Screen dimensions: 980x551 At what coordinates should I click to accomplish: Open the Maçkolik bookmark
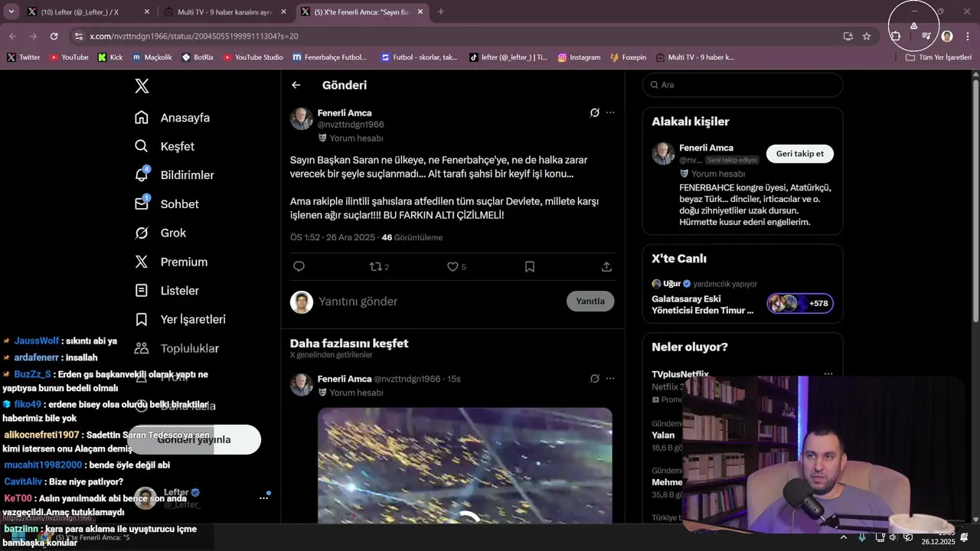[x=152, y=57]
